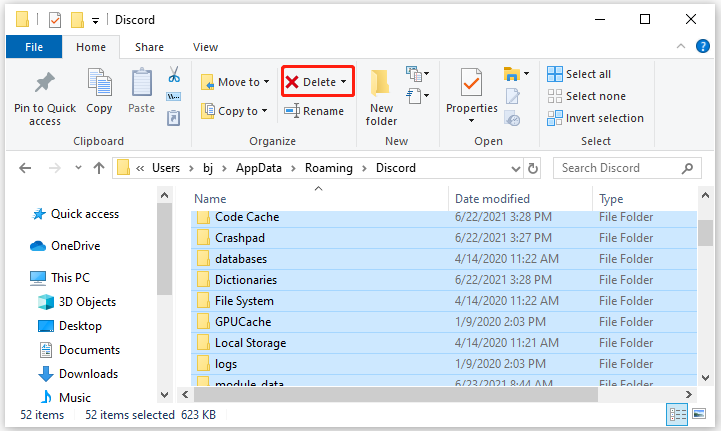Open Documents in navigation pane
Viewport: 721px width, 431px height.
pos(79,350)
